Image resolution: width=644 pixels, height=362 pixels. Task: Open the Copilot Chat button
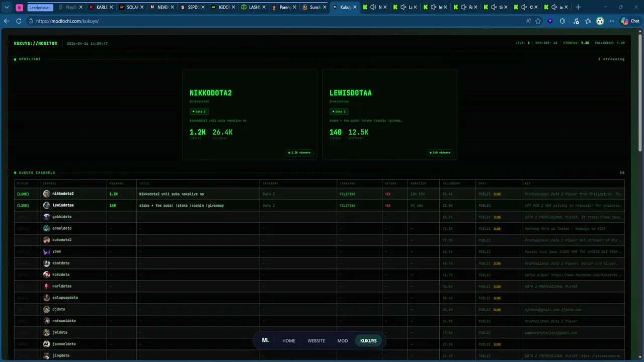tap(631, 21)
